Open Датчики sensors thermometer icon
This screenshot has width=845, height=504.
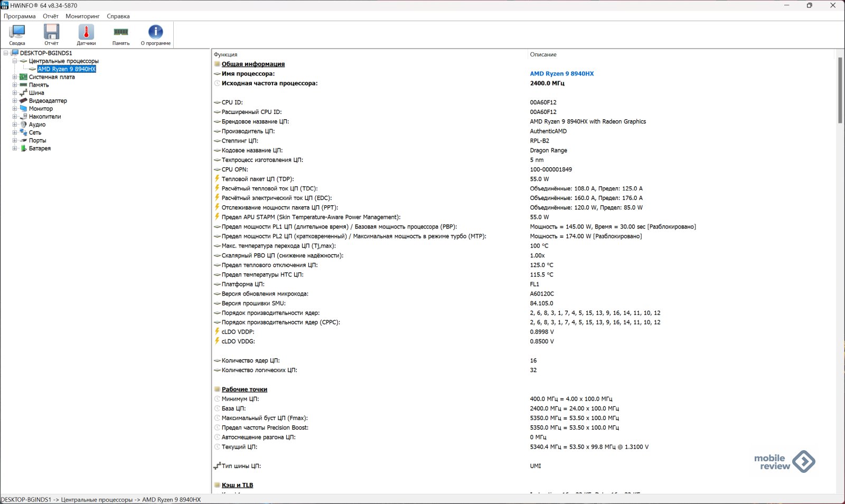click(x=86, y=33)
